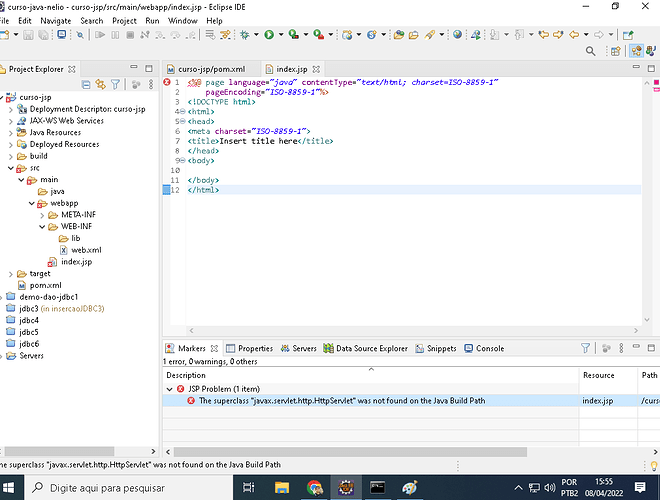Switch to the Java EE perspective icon
The height and width of the screenshot is (500, 660).
(x=636, y=51)
